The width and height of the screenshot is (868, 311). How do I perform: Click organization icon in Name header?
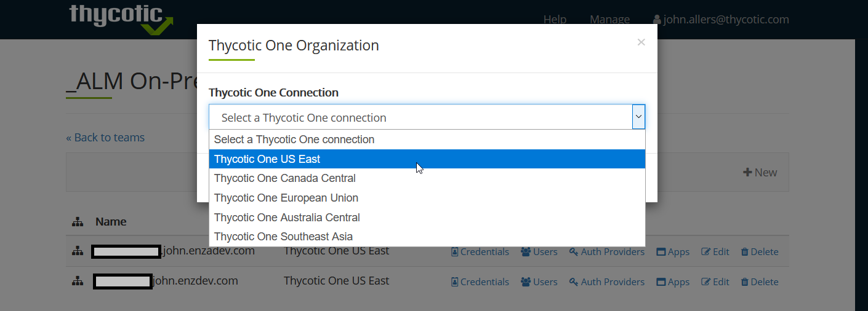coord(77,222)
